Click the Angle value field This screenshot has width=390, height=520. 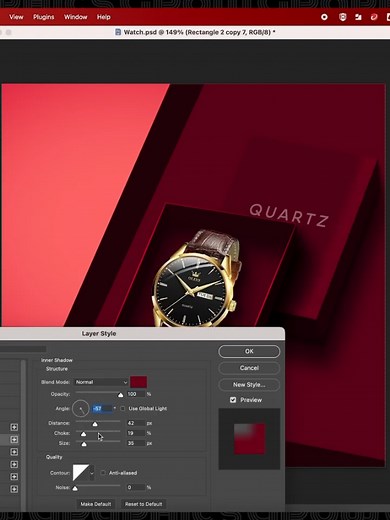click(x=102, y=409)
